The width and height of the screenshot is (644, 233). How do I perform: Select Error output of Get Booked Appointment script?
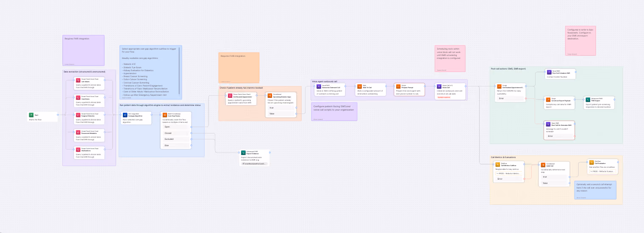(511, 98)
